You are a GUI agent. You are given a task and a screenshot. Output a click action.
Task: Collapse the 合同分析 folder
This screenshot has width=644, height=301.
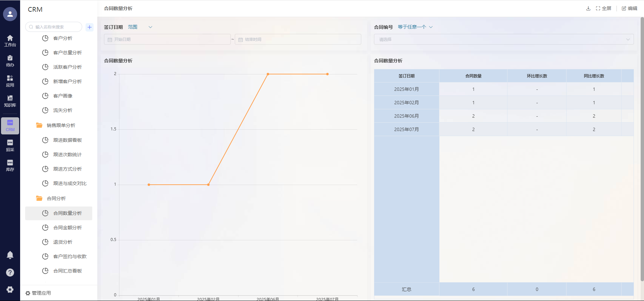click(x=56, y=198)
